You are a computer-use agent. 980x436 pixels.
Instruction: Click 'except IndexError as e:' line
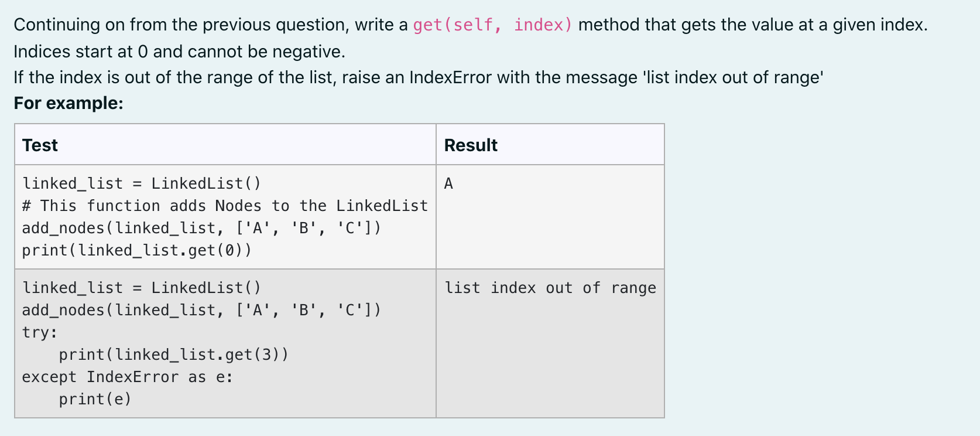coord(127,377)
